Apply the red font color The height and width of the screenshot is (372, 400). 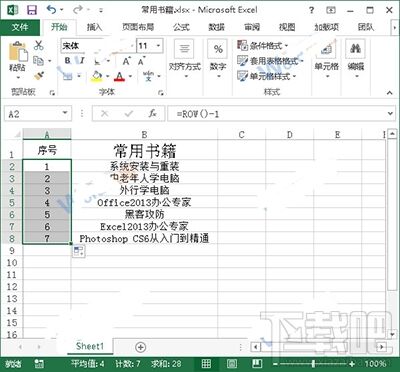pos(119,77)
